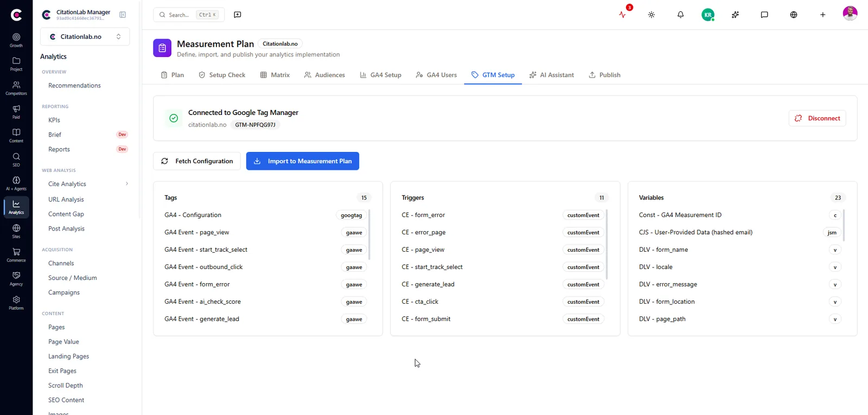Select the GA4 - Configuration tag row

(x=266, y=215)
